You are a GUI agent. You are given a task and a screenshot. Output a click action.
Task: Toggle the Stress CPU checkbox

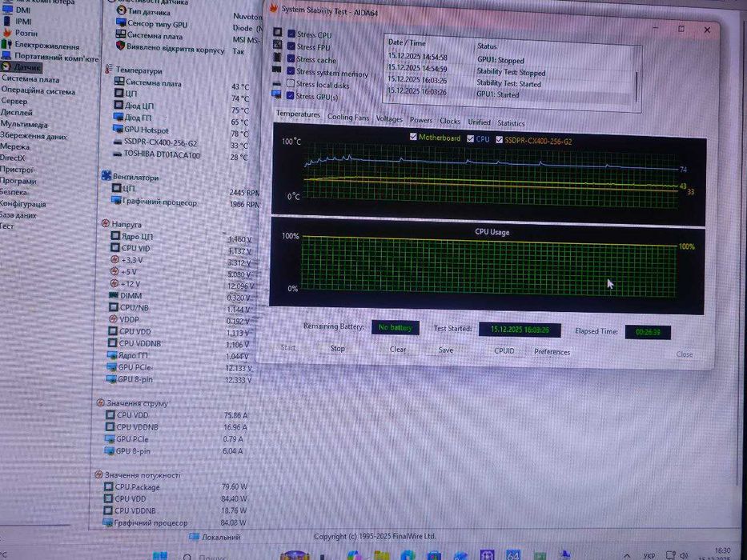coord(291,34)
